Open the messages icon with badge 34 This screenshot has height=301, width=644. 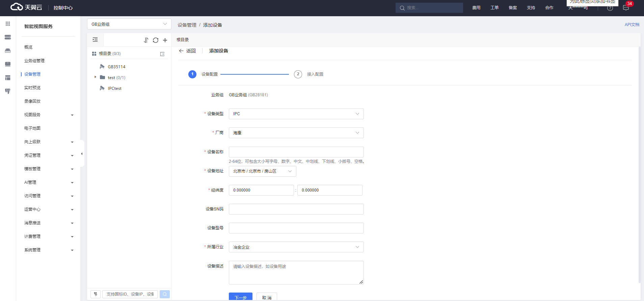(x=626, y=8)
